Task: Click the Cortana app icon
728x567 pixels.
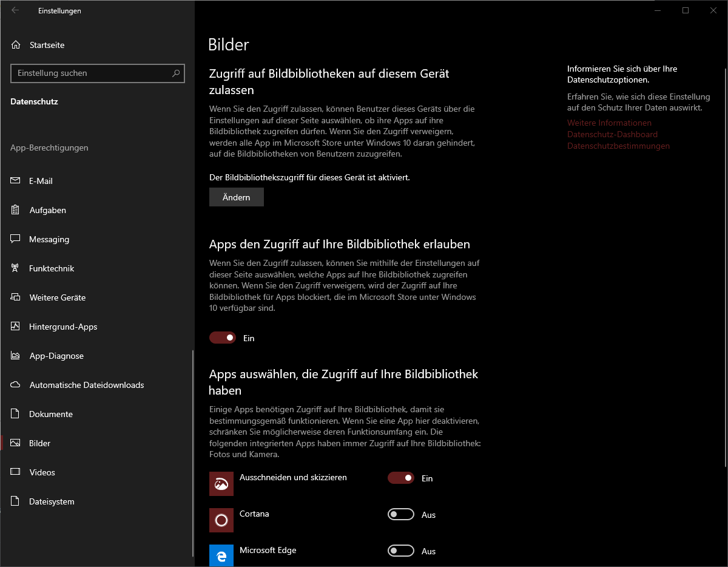Action: [221, 520]
